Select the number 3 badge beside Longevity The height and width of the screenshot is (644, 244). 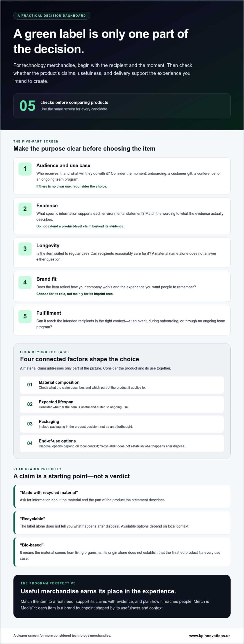click(x=25, y=249)
